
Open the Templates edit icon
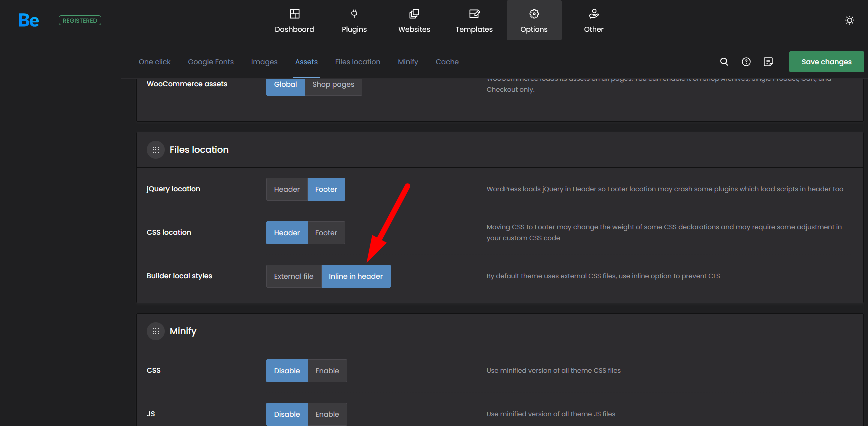coord(474,14)
